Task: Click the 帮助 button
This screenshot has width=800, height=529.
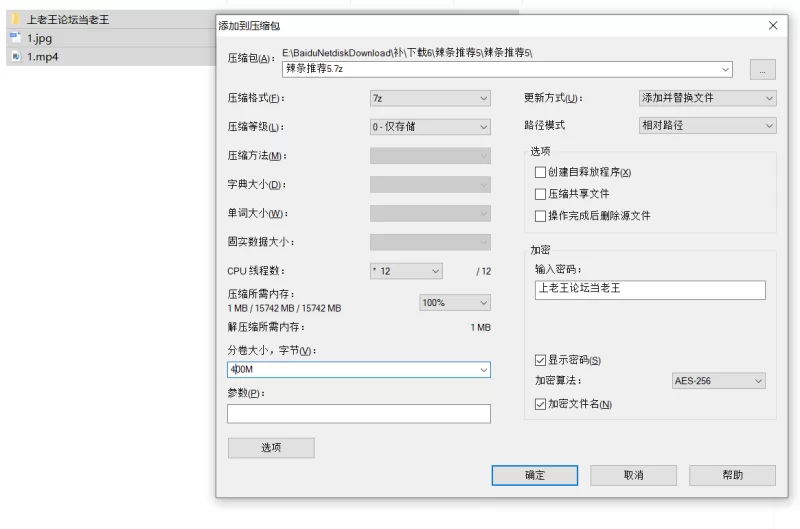Action: (732, 475)
